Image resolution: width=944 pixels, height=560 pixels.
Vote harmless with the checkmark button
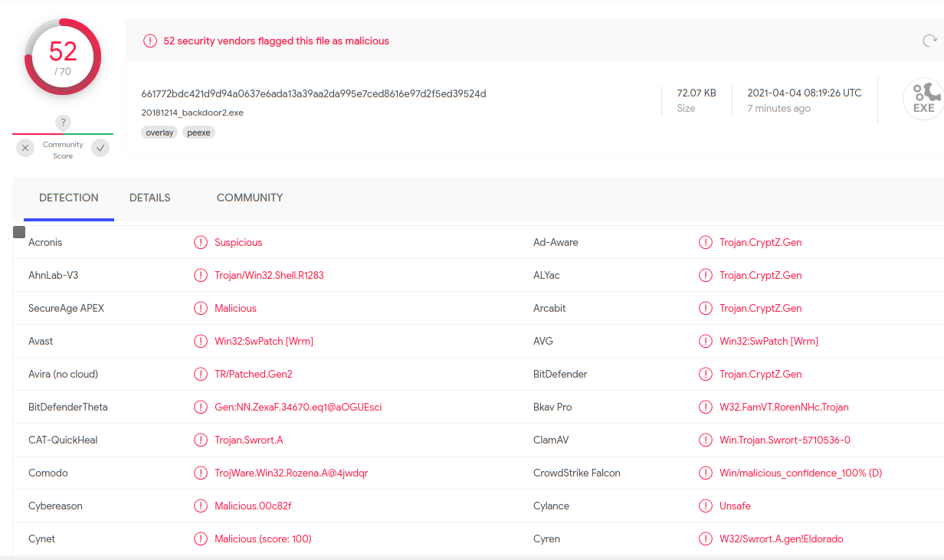click(100, 148)
